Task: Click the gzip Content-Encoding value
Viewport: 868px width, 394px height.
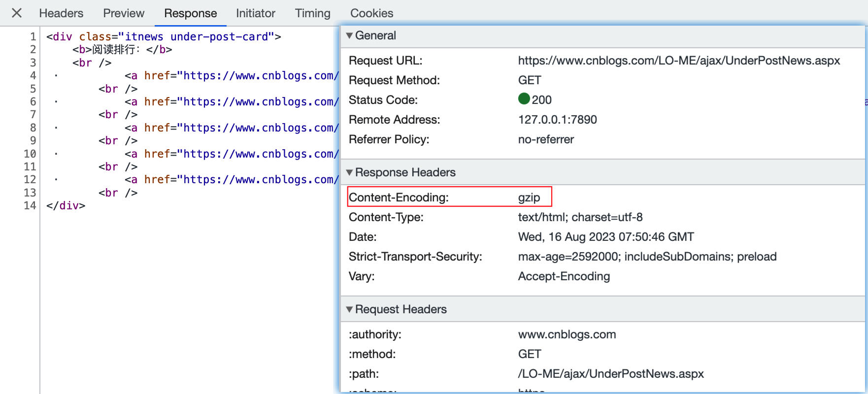Action: pyautogui.click(x=529, y=197)
